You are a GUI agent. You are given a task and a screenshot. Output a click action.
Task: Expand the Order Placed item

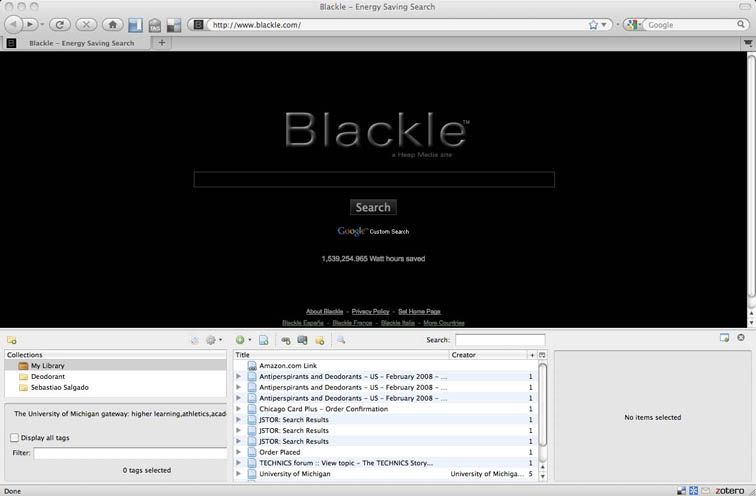pos(238,452)
